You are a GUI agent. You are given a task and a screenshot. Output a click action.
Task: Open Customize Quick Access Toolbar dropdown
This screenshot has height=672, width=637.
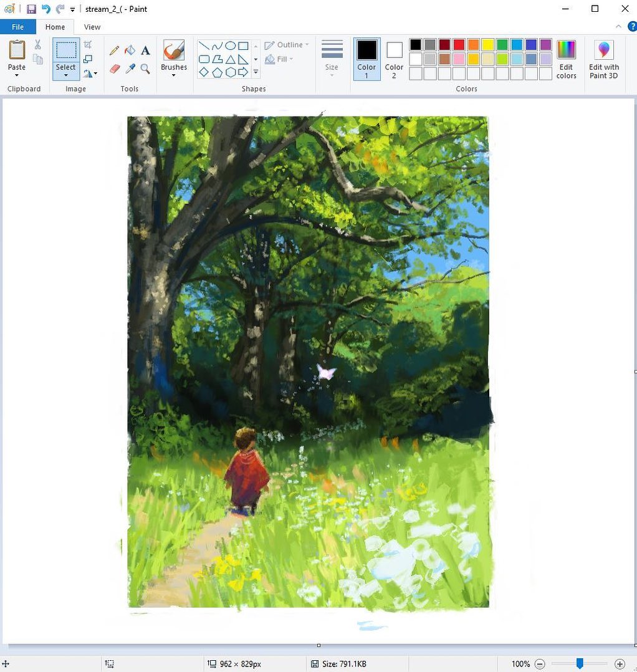[x=72, y=9]
